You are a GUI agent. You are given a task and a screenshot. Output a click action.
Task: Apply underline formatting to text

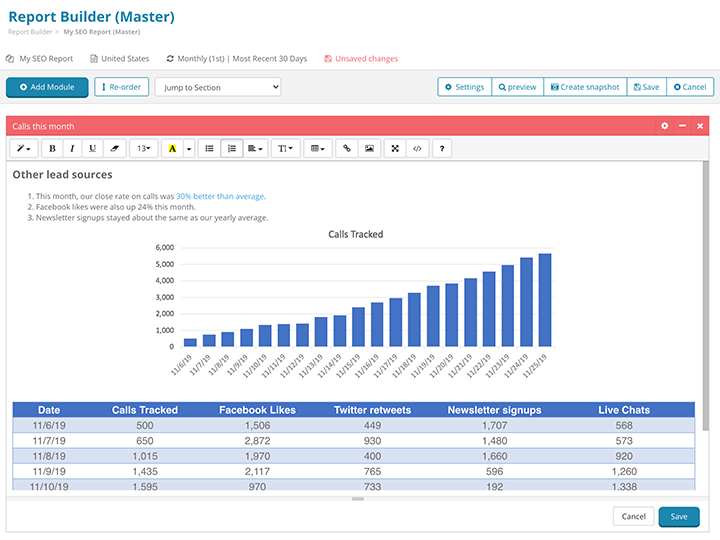93,148
